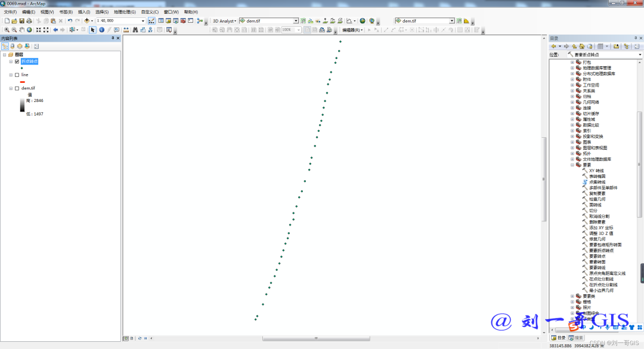Switch to List By Source view
644x349 pixels.
point(13,47)
